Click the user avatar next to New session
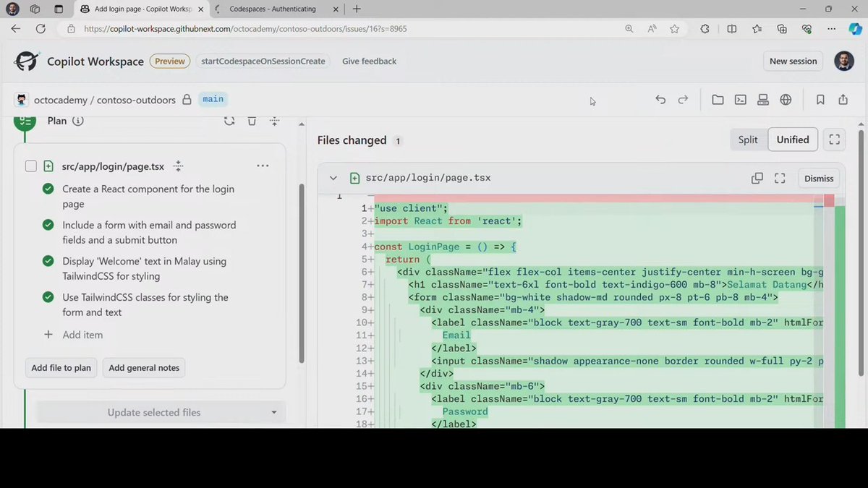 click(844, 61)
